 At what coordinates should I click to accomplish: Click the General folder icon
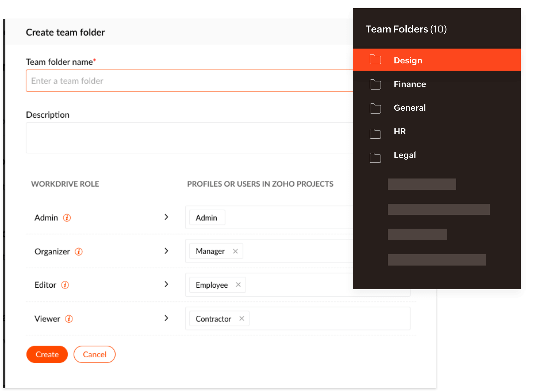375,108
